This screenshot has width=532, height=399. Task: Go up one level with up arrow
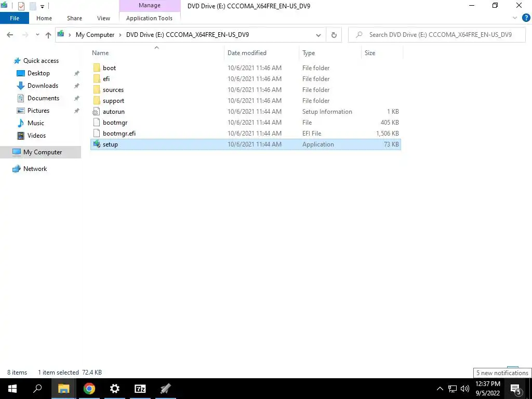pyautogui.click(x=48, y=35)
